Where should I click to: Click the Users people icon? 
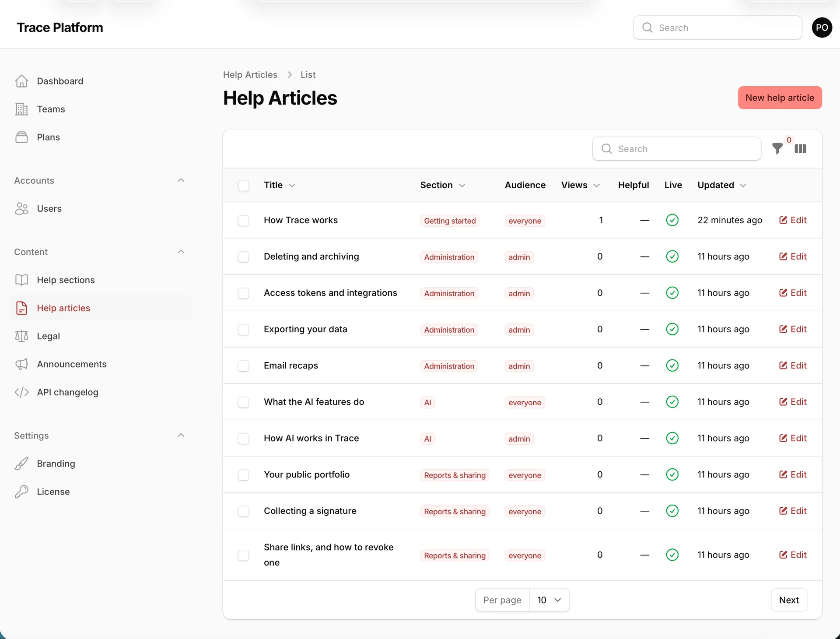pyautogui.click(x=21, y=208)
